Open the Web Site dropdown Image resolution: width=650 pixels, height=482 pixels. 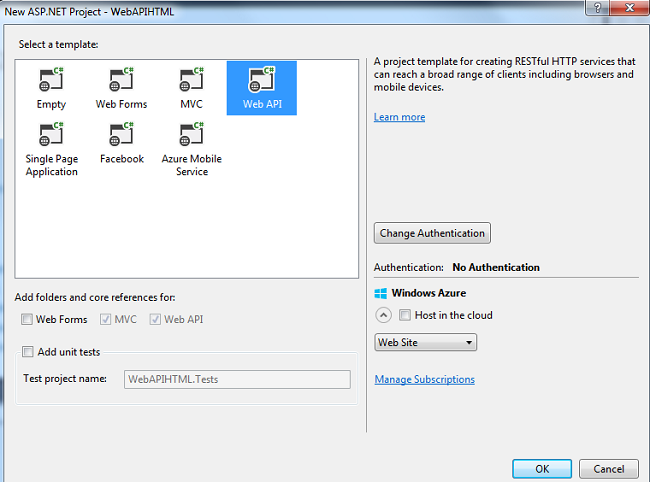click(x=425, y=342)
